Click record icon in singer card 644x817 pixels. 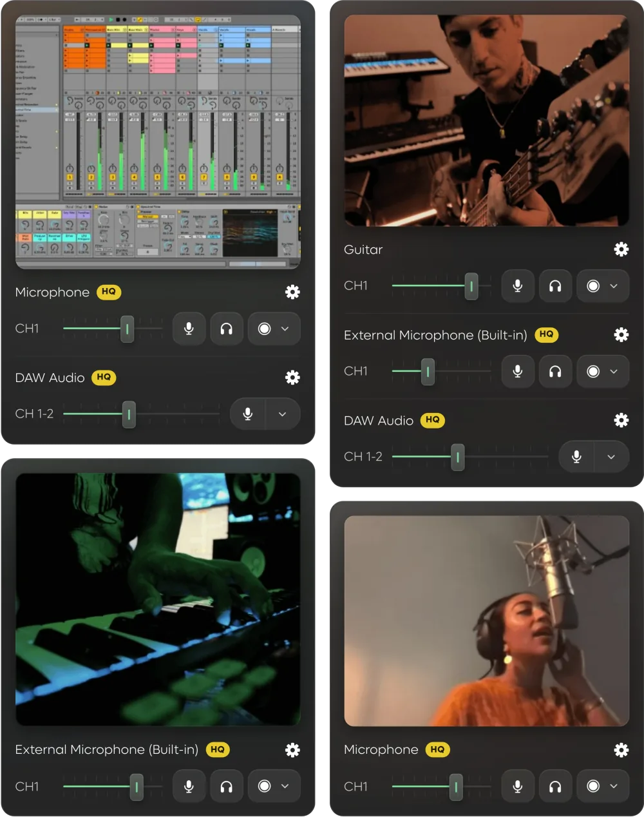[593, 786]
